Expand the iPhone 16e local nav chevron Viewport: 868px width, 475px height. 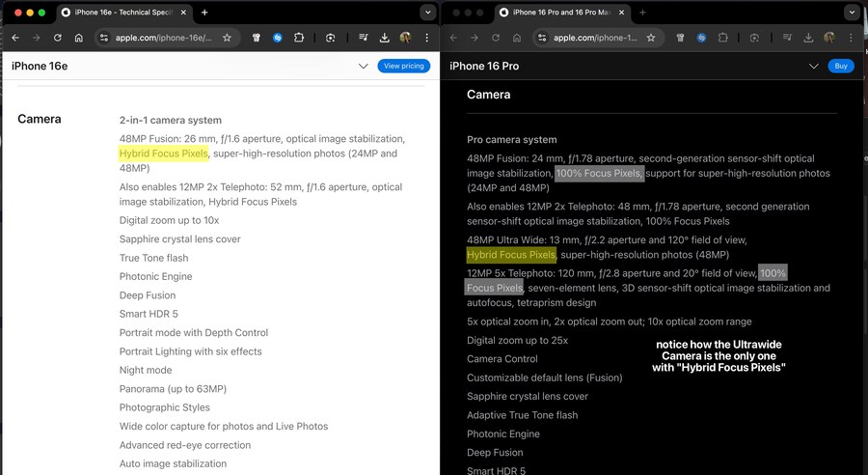tap(364, 66)
